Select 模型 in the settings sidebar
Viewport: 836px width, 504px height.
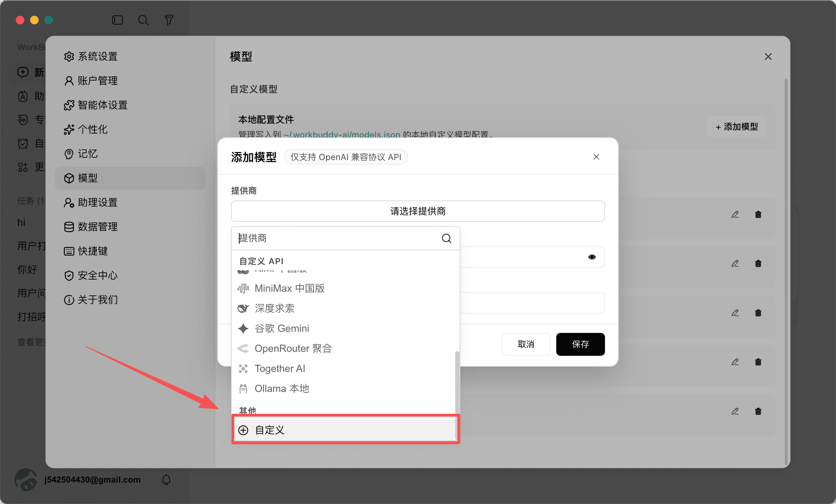130,178
